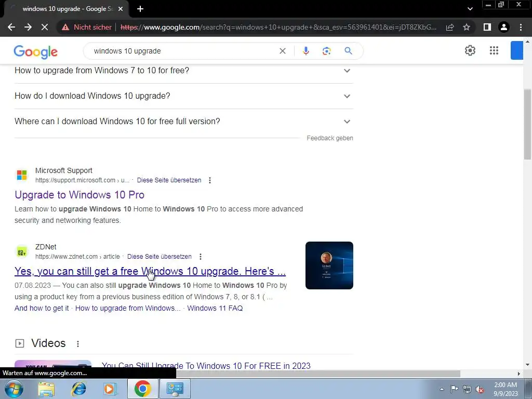Click the blue sign-in button
Viewport: 532px width, 399px height.
coord(517,50)
